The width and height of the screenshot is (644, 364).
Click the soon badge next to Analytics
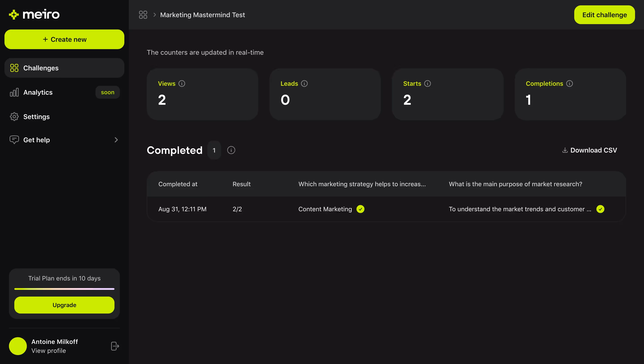click(x=107, y=92)
